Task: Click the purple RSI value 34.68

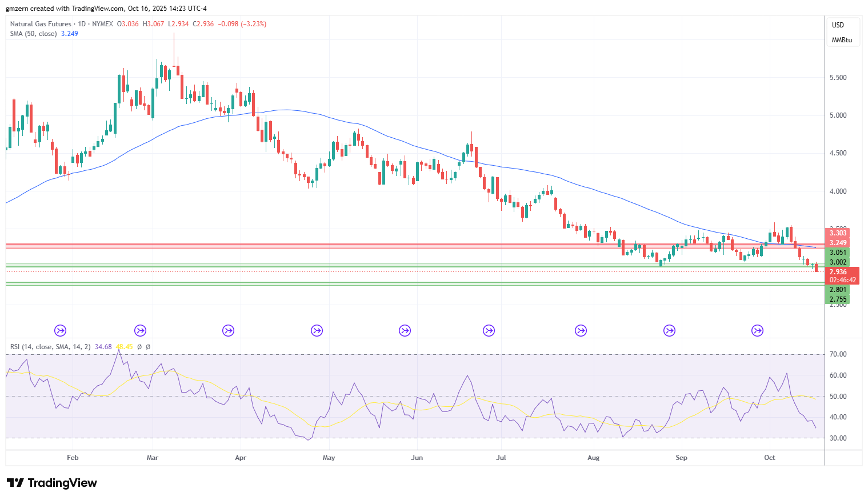Action: tap(103, 347)
